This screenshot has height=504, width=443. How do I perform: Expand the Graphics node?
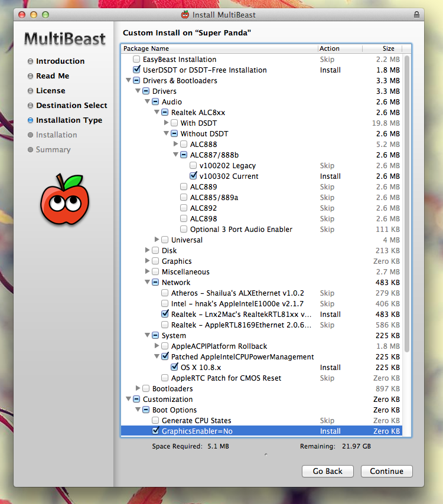147,260
